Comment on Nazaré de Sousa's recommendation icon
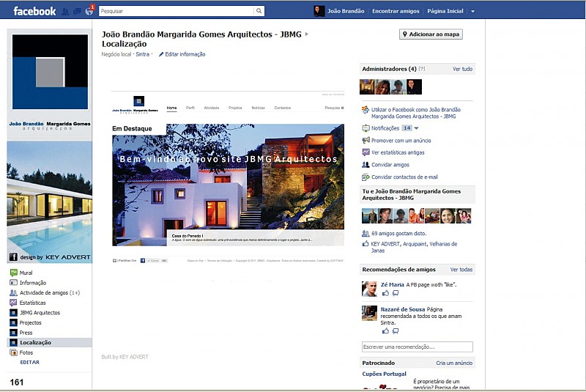The width and height of the screenshot is (586, 392). (x=396, y=331)
